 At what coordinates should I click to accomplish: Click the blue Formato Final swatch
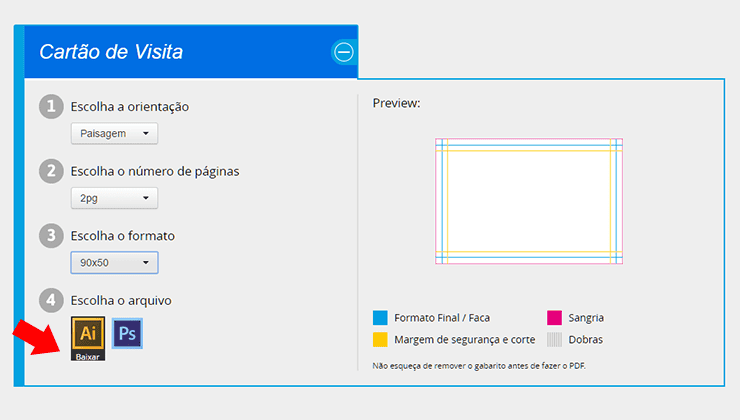coord(380,318)
